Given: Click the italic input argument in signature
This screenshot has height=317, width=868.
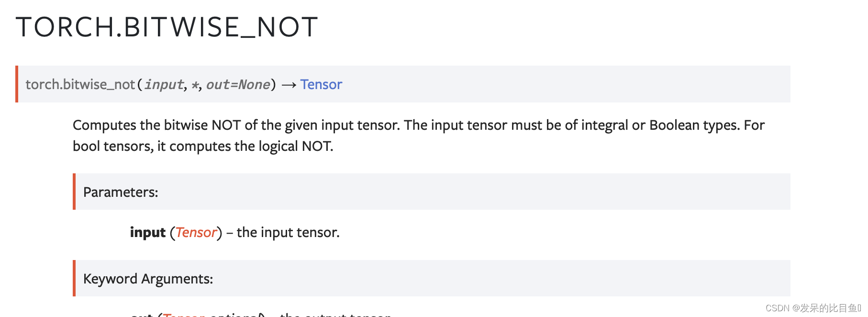Looking at the screenshot, I should (164, 85).
